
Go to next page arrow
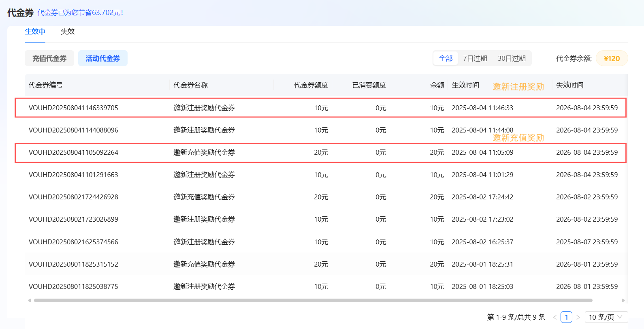[x=578, y=317]
